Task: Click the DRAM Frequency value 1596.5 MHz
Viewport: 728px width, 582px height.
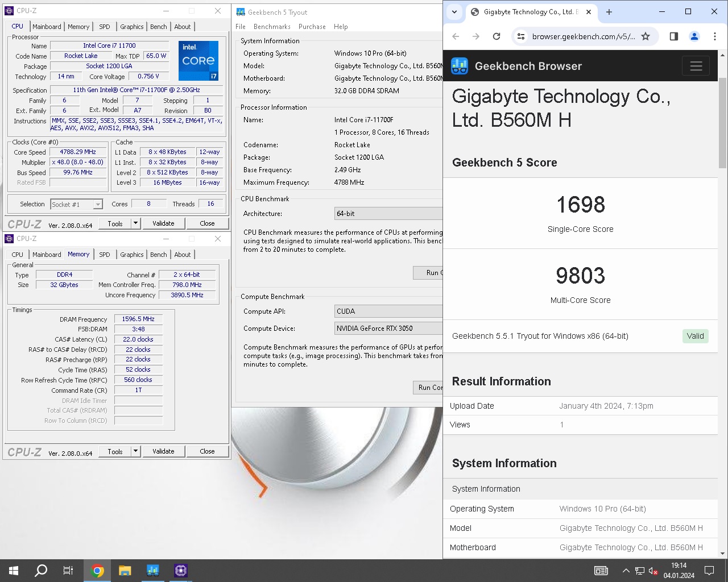Action: point(138,319)
